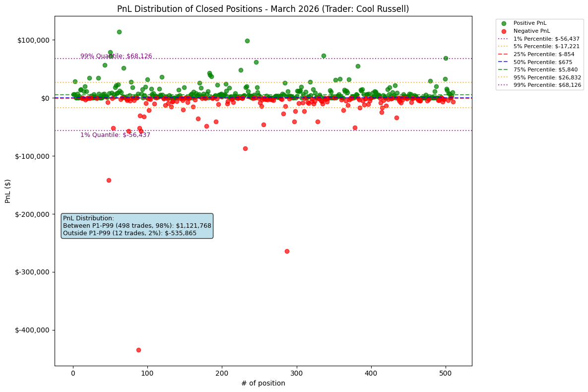Click the 1% Quantile: $-56,437 text label
Viewport: 588px width, 392px height.
coord(115,134)
